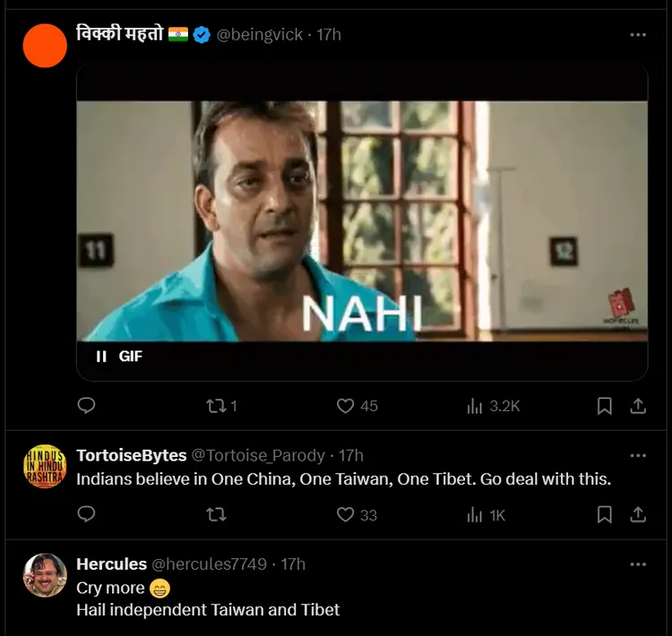
Task: Share TortoiseBytes' tweet
Action: 638,514
